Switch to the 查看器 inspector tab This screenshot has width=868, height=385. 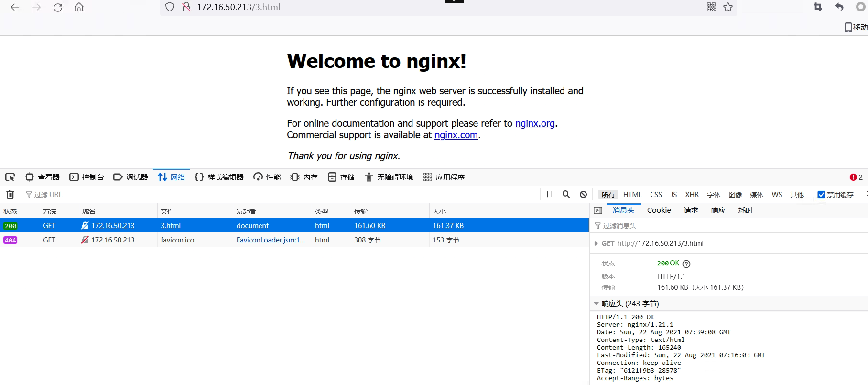click(x=43, y=177)
